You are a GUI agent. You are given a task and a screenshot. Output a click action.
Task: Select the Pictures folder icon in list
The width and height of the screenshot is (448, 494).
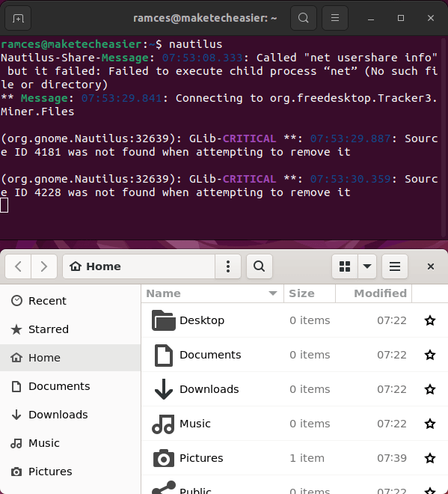(163, 458)
